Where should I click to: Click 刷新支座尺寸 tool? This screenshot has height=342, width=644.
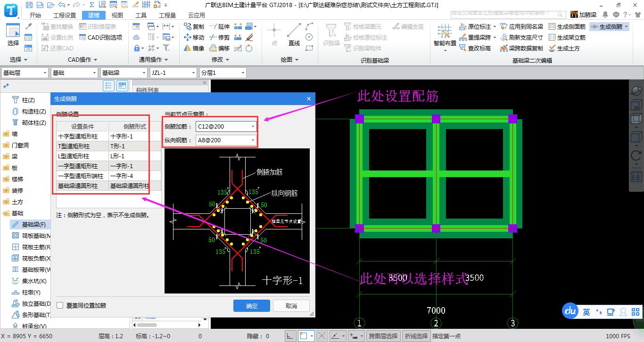[521, 37]
